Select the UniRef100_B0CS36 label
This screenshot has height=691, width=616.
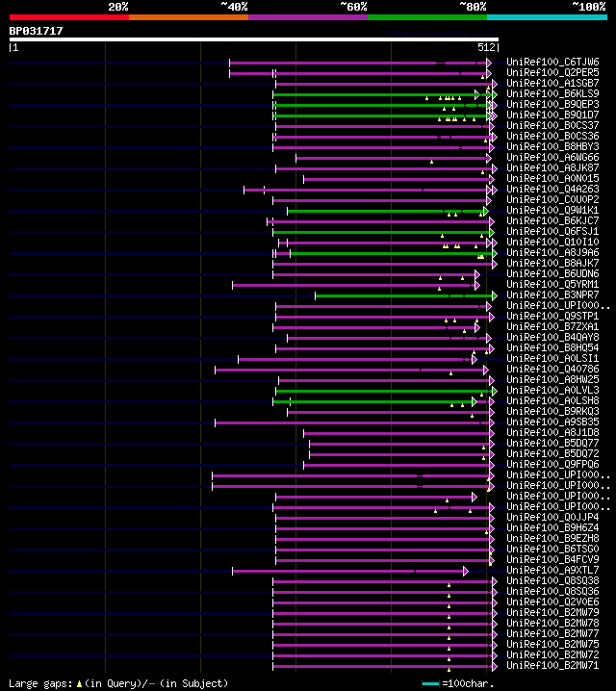[x=552, y=136]
